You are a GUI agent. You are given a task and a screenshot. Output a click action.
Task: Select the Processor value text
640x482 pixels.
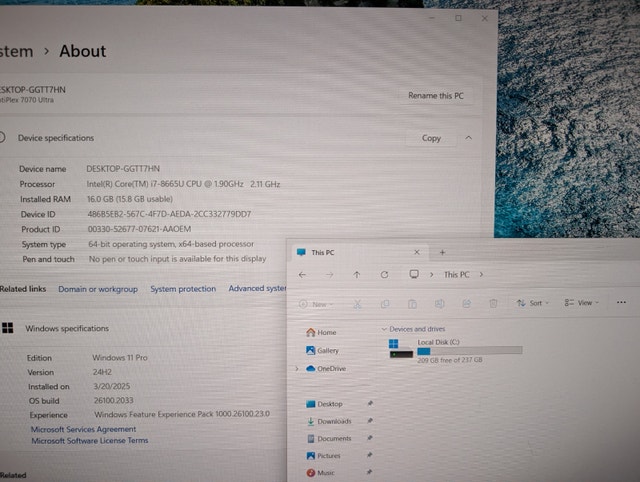(183, 184)
